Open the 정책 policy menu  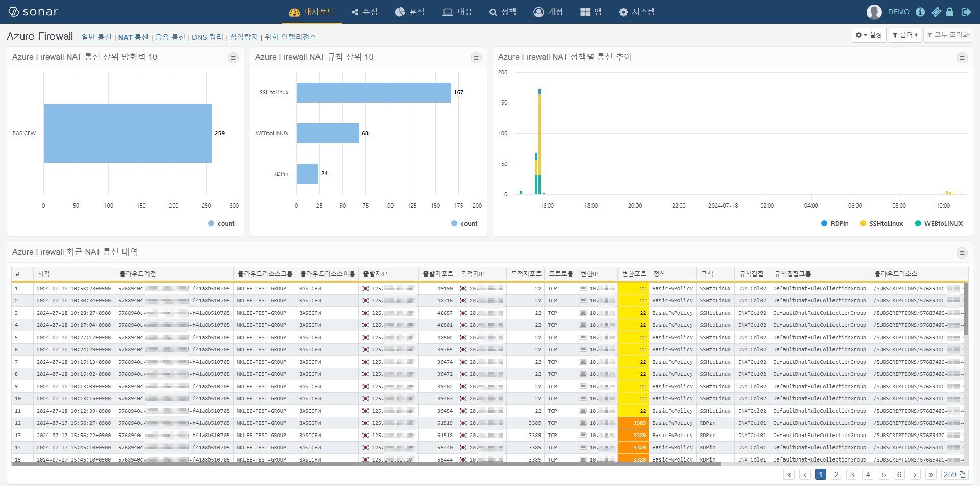(503, 12)
